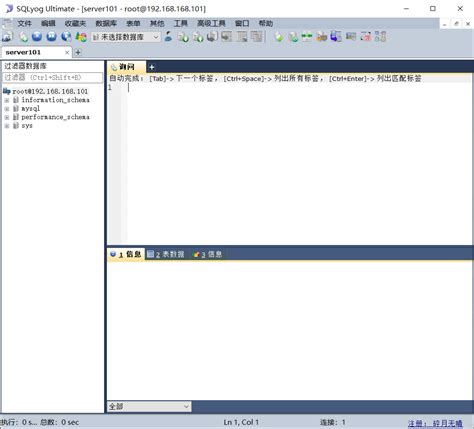Open the 文件 menu
474x429 pixels.
(x=24, y=23)
